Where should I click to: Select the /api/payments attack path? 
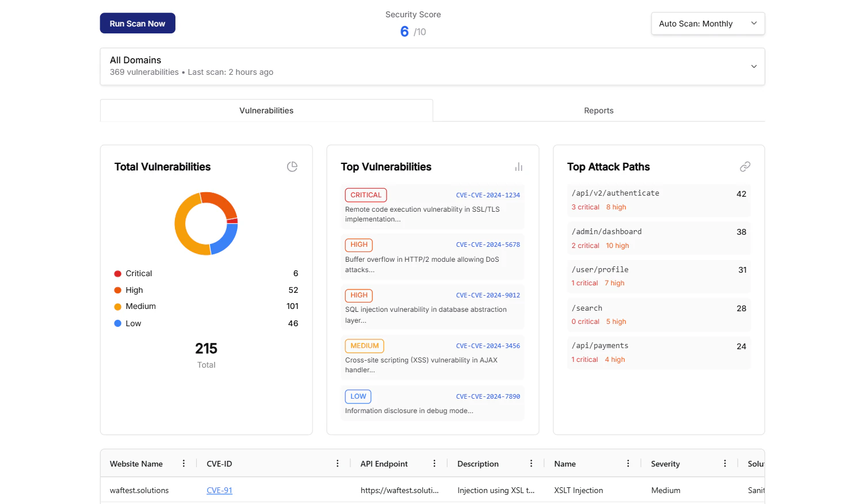(x=659, y=353)
